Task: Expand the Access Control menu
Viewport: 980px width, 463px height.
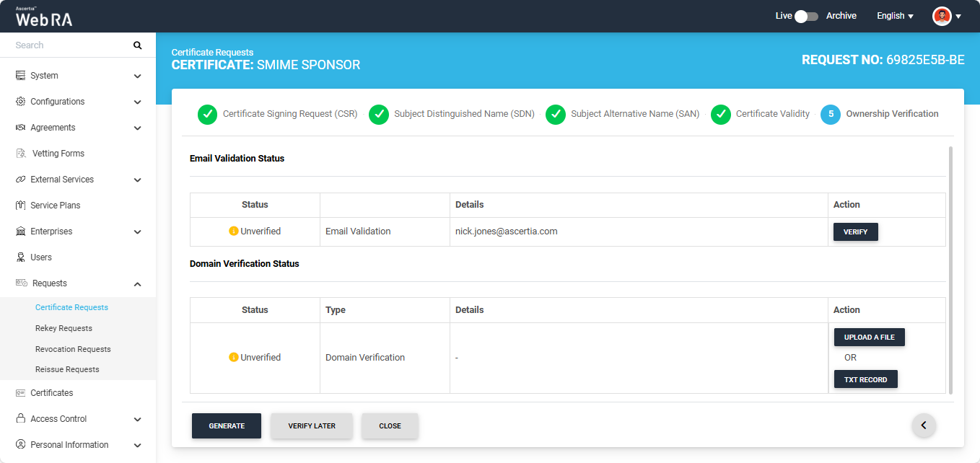Action: tap(137, 419)
